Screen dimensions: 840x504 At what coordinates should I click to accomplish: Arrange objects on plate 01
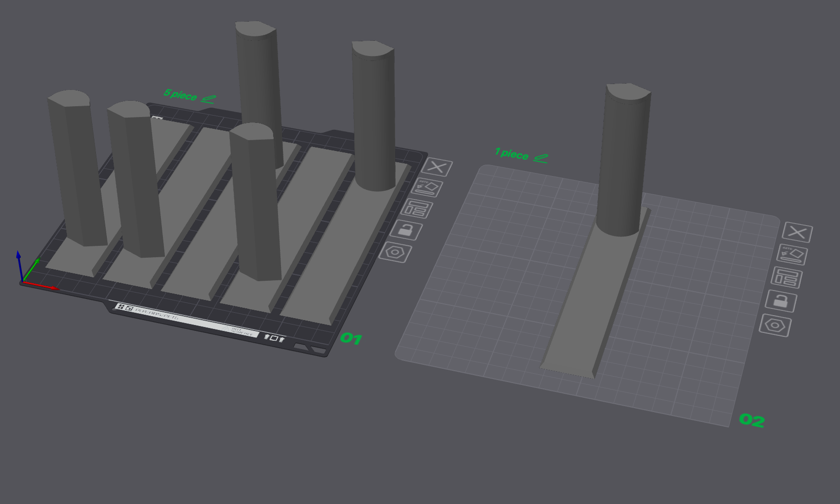click(x=416, y=209)
